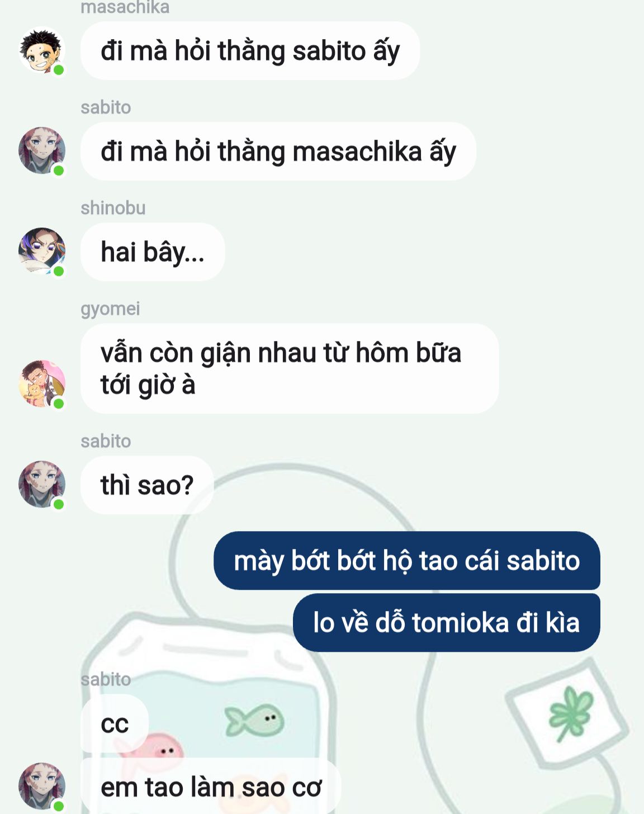The width and height of the screenshot is (644, 814).
Task: Tap green online dot on gyomei's avatar
Action: 59,404
